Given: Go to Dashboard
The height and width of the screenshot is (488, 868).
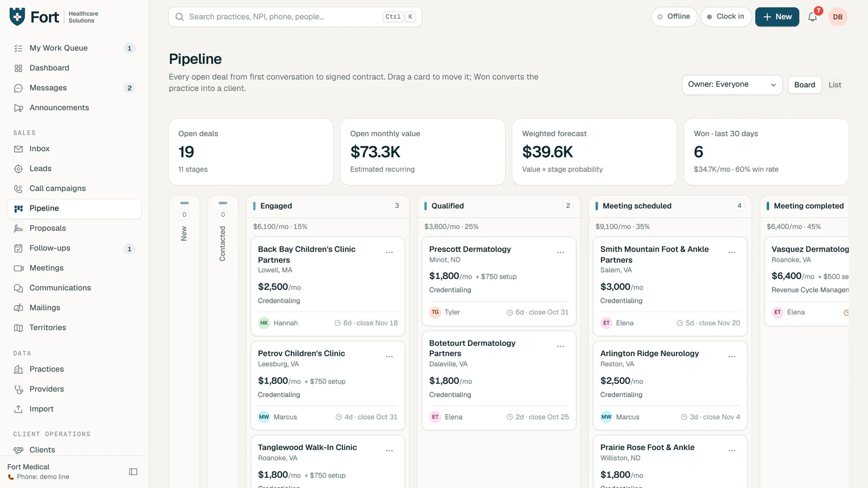Looking at the screenshot, I should coord(74,68).
